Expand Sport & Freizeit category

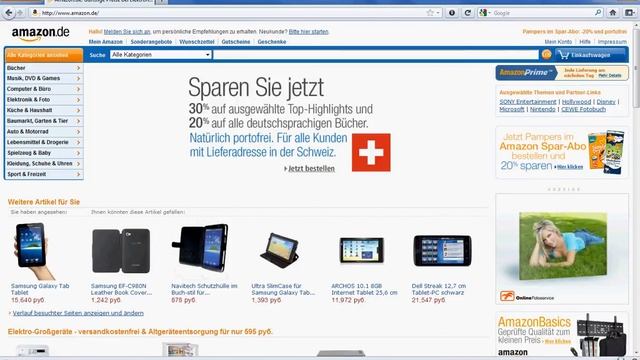[44, 174]
